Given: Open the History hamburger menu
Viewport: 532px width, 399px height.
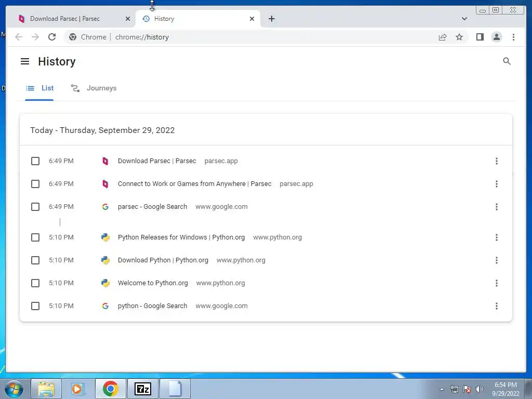Looking at the screenshot, I should click(25, 61).
